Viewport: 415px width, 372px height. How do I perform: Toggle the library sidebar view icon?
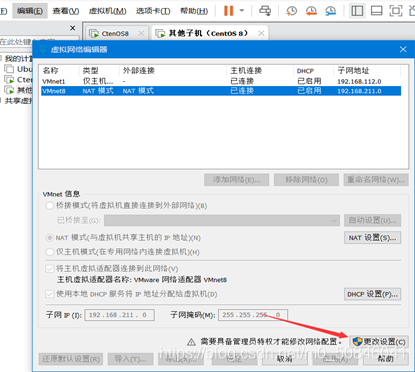tap(357, 11)
